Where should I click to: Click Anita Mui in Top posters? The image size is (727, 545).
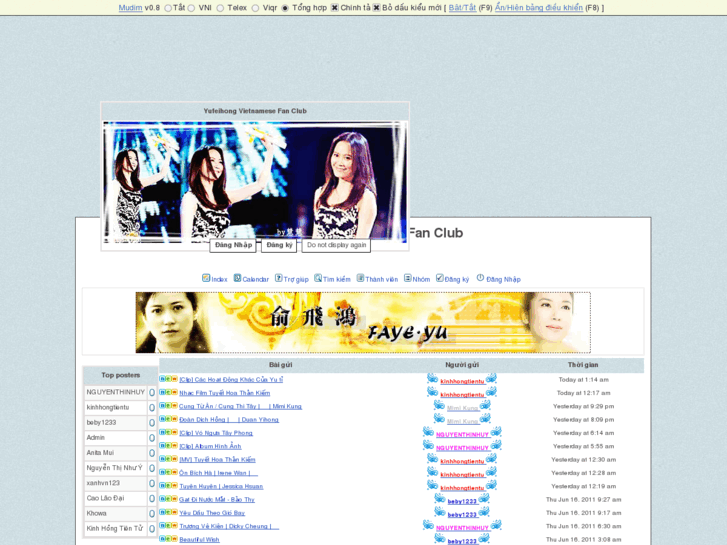pyautogui.click(x=100, y=453)
